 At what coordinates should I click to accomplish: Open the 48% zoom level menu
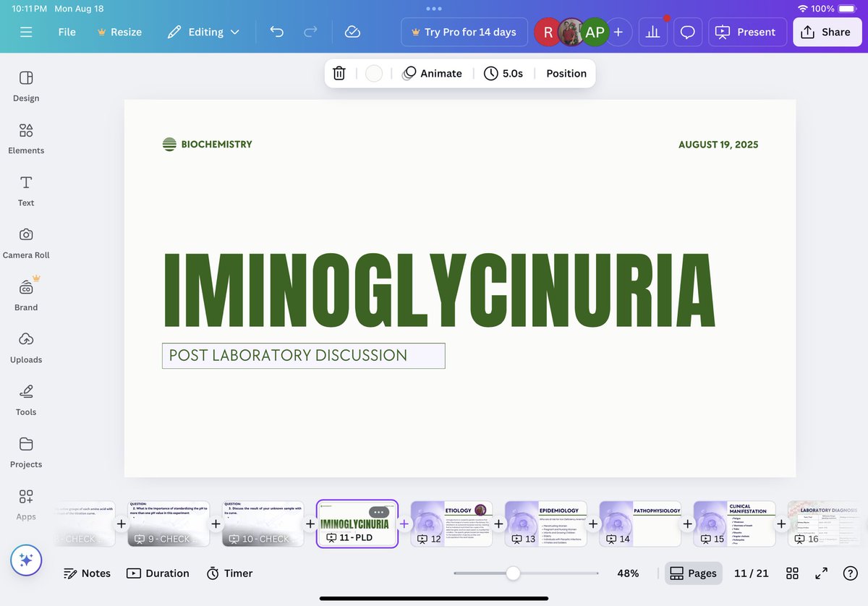click(628, 573)
